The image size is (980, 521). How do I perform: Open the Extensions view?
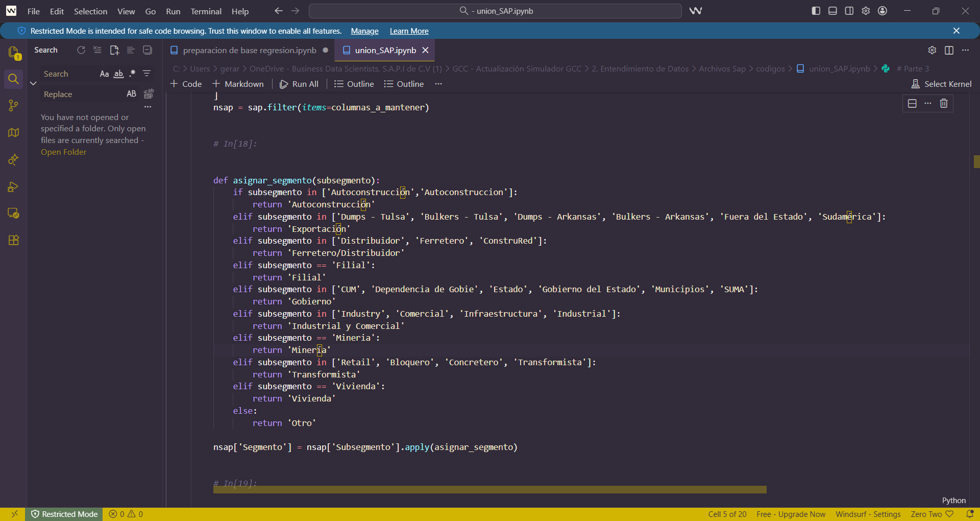(14, 240)
